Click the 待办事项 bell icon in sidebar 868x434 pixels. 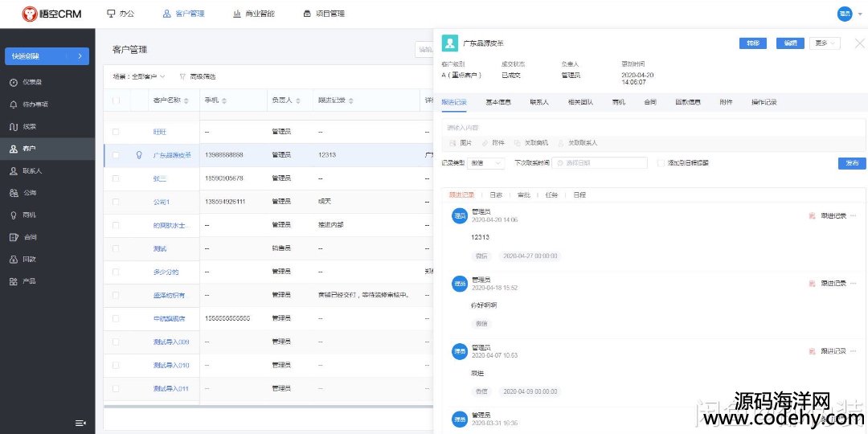pos(14,104)
